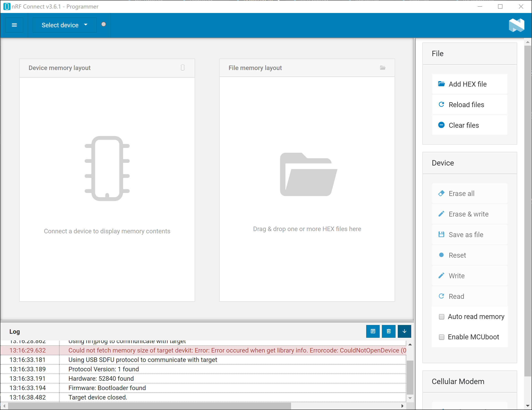Click the red error log entry at 13:16:29.632

(203, 350)
